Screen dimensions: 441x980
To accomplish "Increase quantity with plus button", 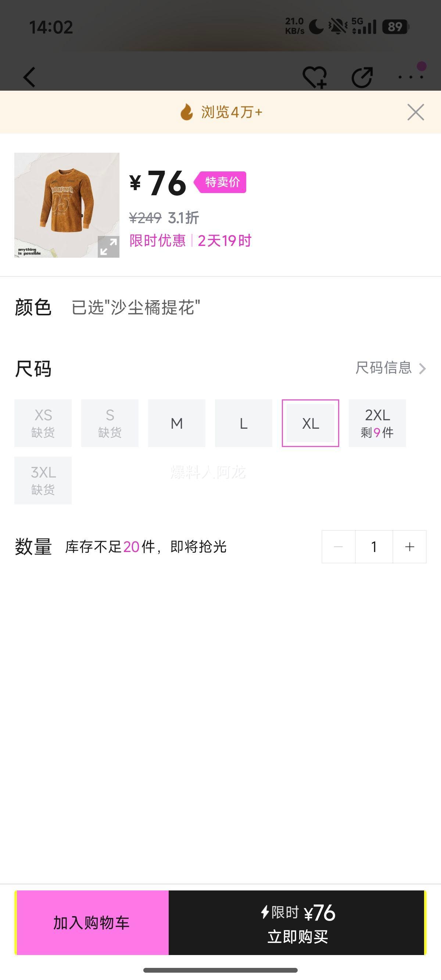I will tap(409, 547).
